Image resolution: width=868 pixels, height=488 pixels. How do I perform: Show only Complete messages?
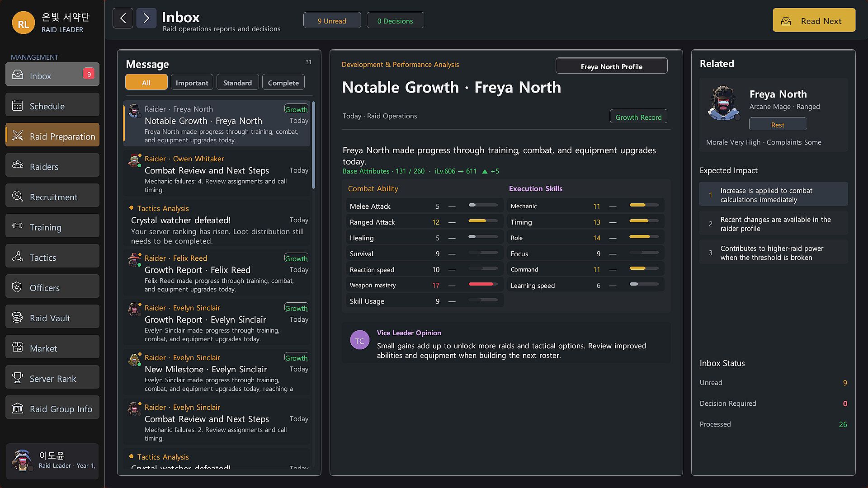(x=283, y=83)
